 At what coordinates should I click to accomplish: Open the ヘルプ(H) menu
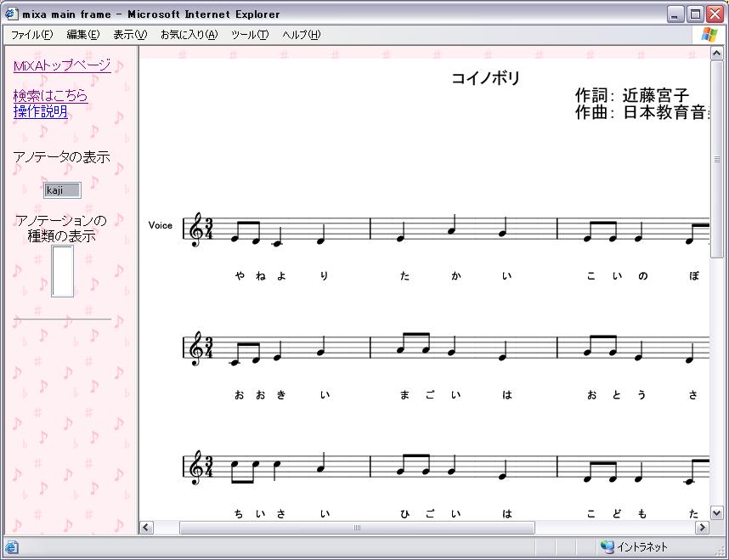(x=302, y=35)
